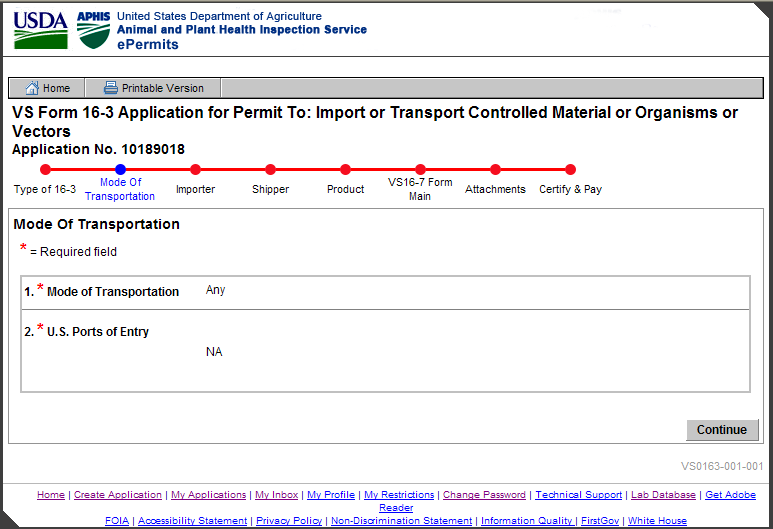Open the Technical Support link
The image size is (773, 529).
click(x=579, y=495)
